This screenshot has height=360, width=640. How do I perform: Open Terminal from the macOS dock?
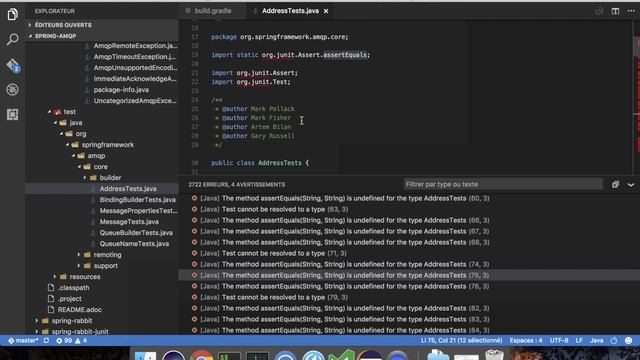(229, 355)
